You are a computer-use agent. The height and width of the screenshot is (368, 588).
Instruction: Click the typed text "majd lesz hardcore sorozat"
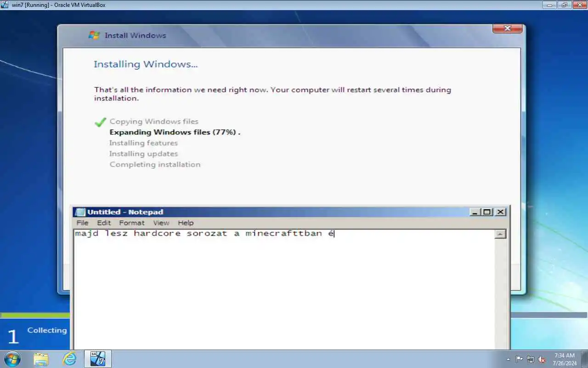pyautogui.click(x=151, y=234)
